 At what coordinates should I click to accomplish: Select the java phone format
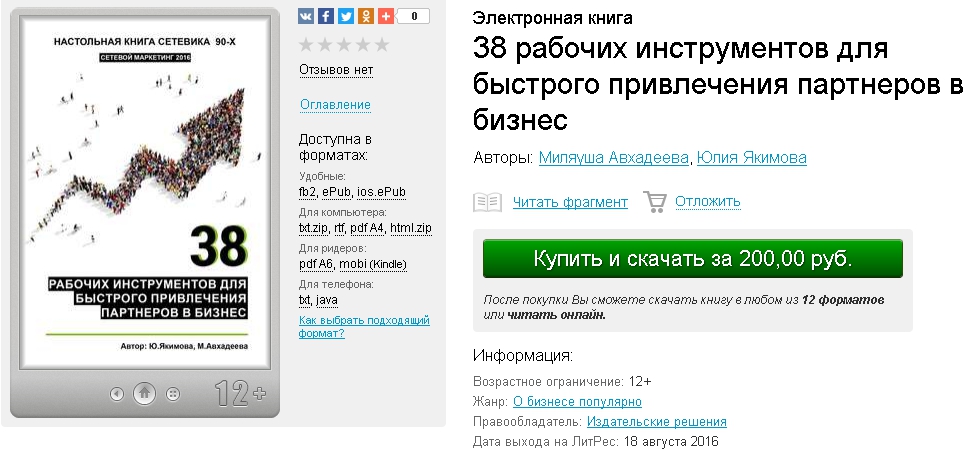coord(326,300)
